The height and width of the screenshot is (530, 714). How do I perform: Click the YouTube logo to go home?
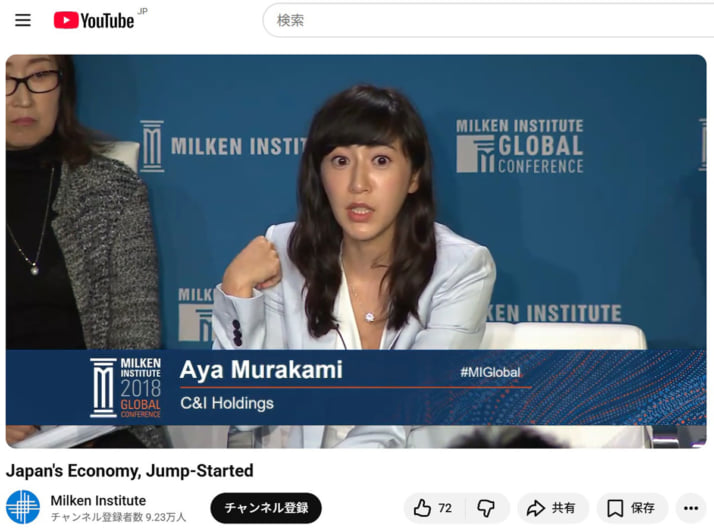click(94, 20)
